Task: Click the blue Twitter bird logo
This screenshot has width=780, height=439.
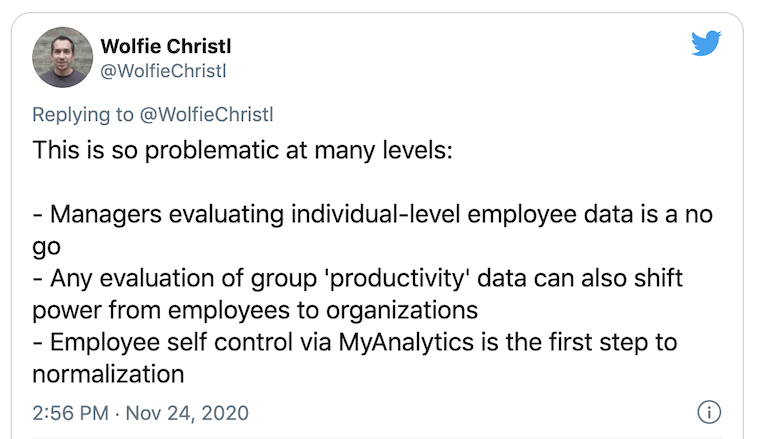Action: pos(706,43)
